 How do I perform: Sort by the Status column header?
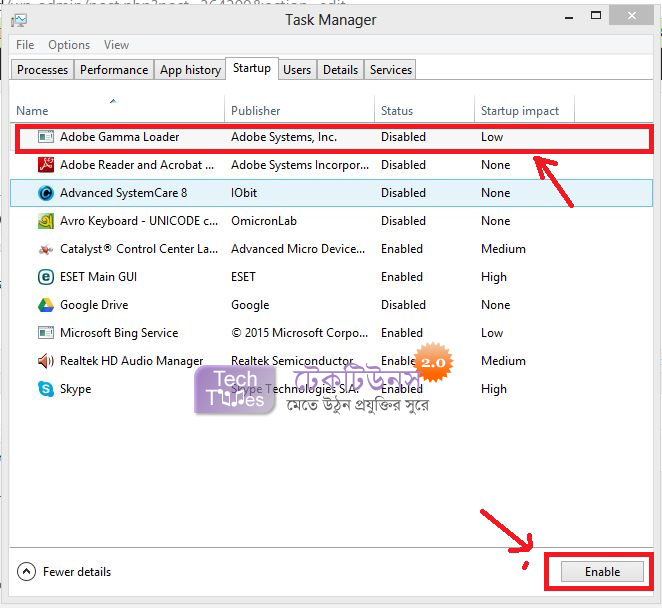pyautogui.click(x=424, y=111)
